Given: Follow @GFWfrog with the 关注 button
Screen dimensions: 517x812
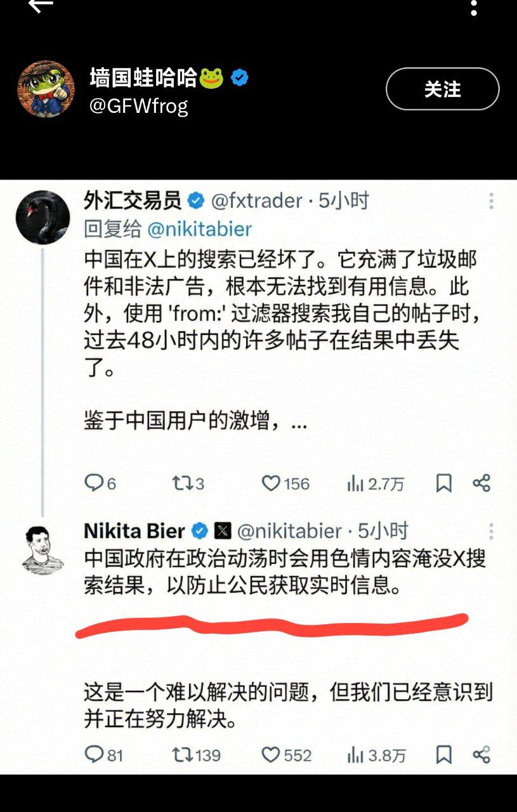Looking at the screenshot, I should point(443,89).
